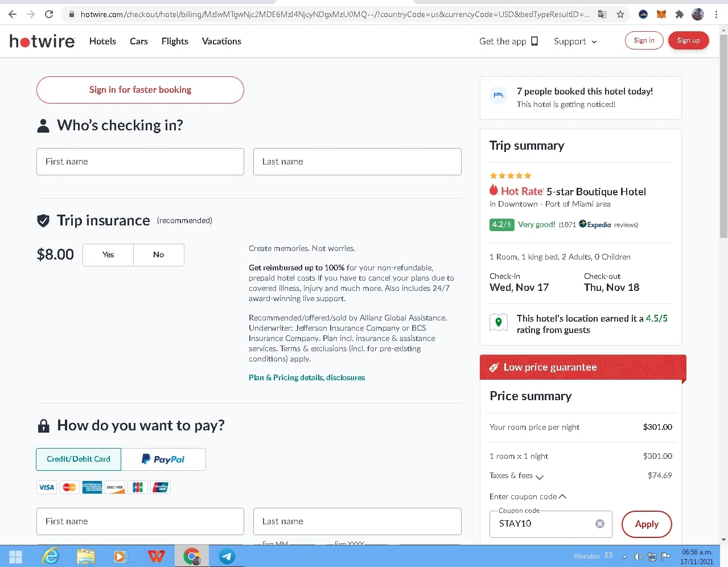Screen dimensions: 728x567
Task: Click the Low price guarantee banner
Action: (x=583, y=368)
